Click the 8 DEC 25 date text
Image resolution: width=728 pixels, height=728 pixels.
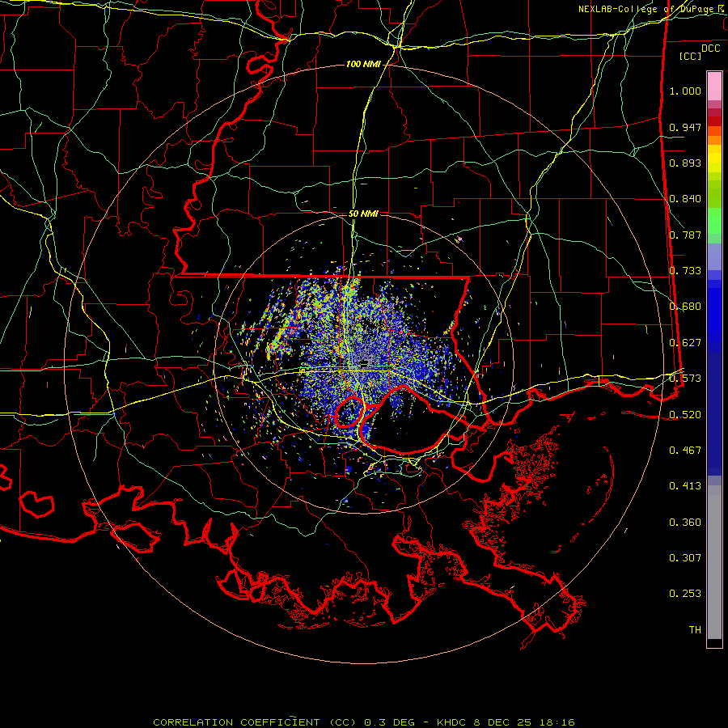click(504, 722)
